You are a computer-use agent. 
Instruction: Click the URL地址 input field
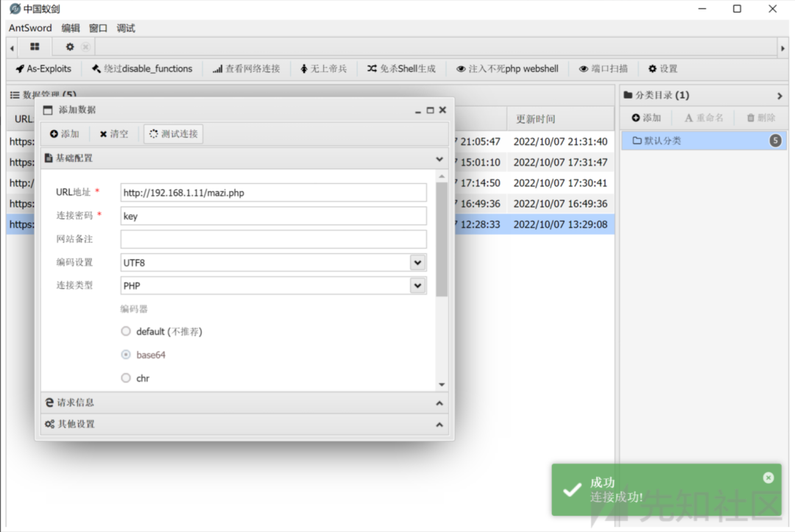click(x=274, y=193)
